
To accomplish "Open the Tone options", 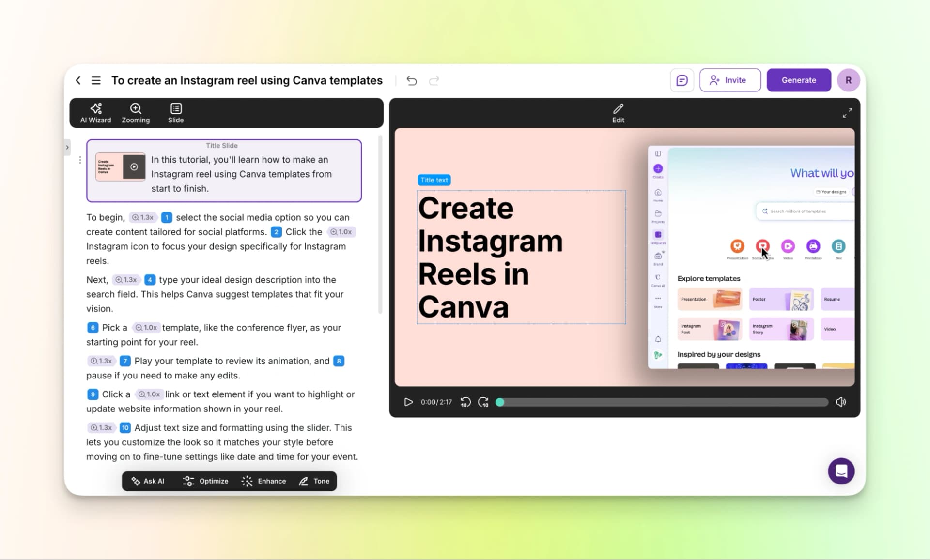I will coord(314,481).
